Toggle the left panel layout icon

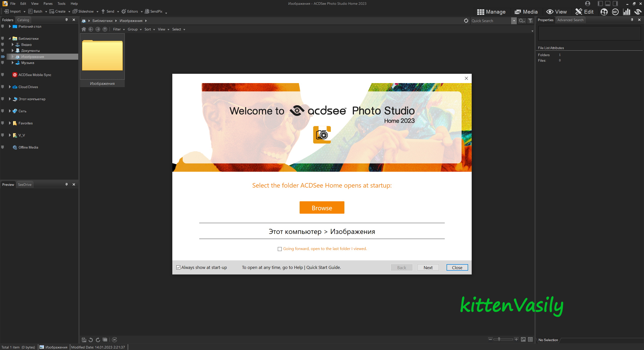coord(600,4)
